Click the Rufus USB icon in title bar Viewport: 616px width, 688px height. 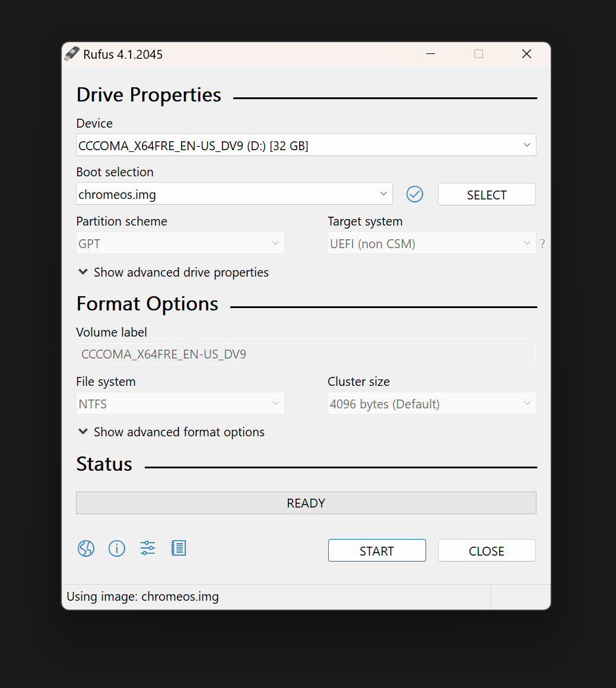click(x=72, y=54)
